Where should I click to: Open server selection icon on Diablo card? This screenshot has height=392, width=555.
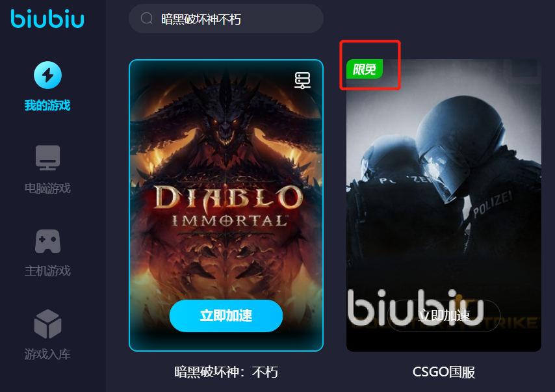[303, 81]
